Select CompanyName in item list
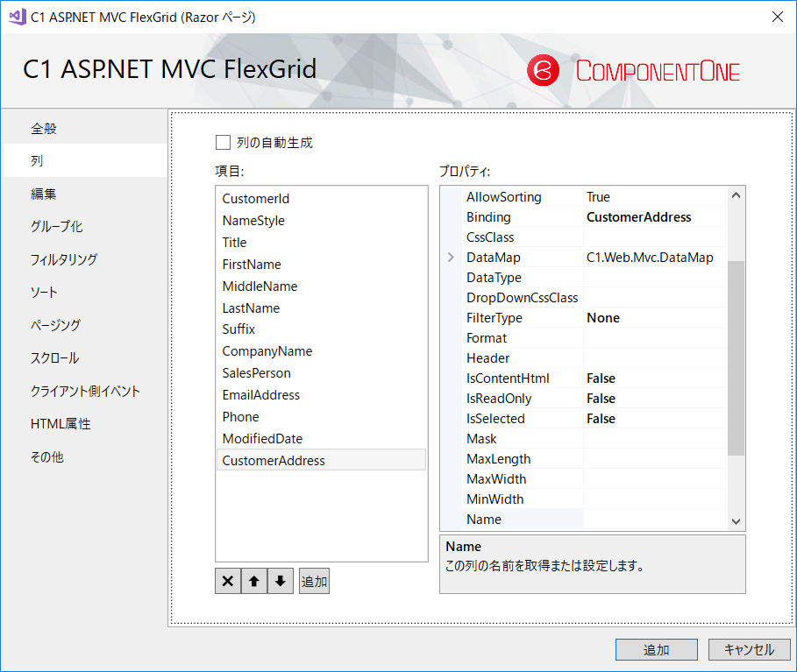This screenshot has height=672, width=797. (x=321, y=351)
